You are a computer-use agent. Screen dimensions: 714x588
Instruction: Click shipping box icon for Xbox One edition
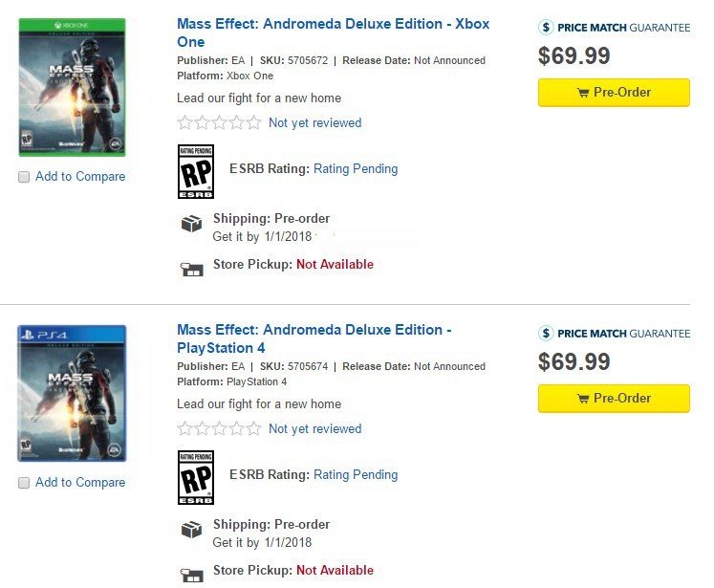pyautogui.click(x=192, y=224)
